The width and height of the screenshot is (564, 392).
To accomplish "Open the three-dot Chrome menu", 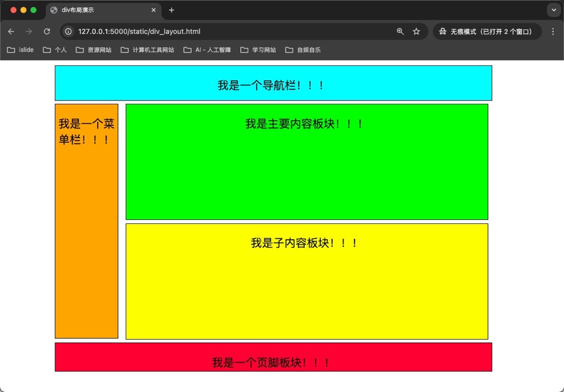I will [x=553, y=32].
